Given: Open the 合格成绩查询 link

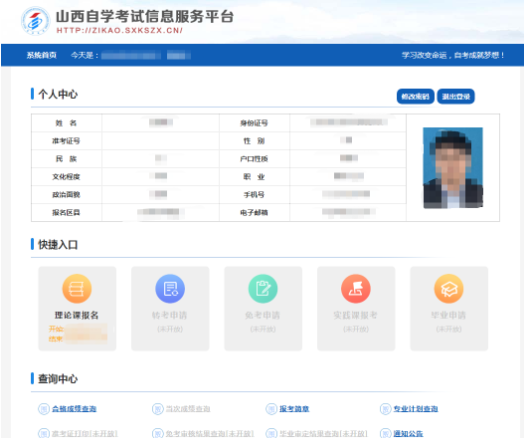Looking at the screenshot, I should click(x=74, y=409).
